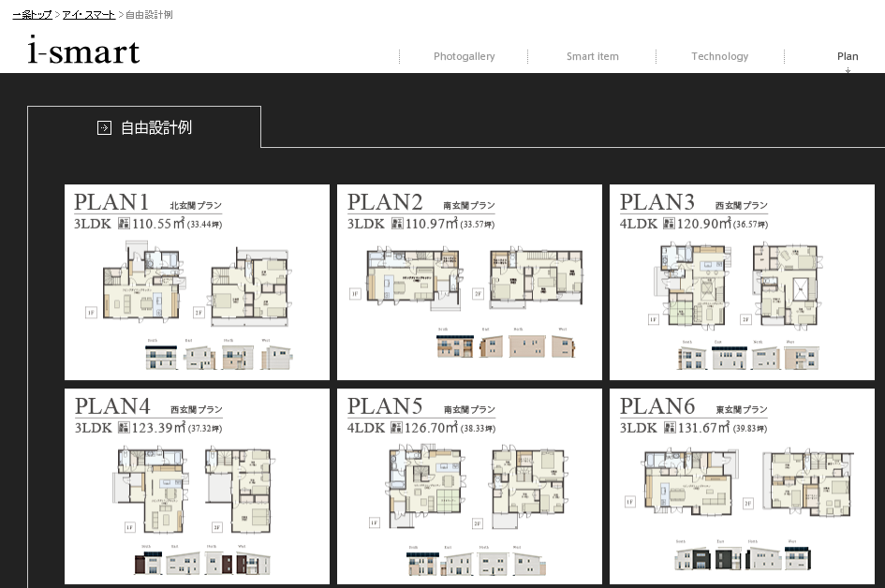
Task: Click the PLAN6 second elevation drawing in black
Action: pyautogui.click(x=728, y=559)
